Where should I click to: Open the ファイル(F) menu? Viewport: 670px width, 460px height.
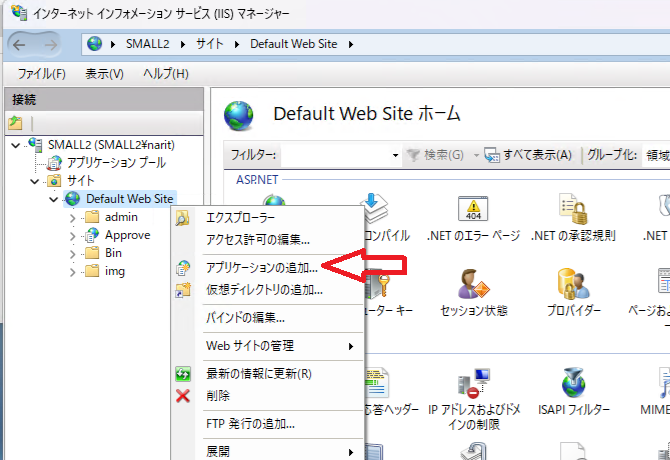[42, 74]
